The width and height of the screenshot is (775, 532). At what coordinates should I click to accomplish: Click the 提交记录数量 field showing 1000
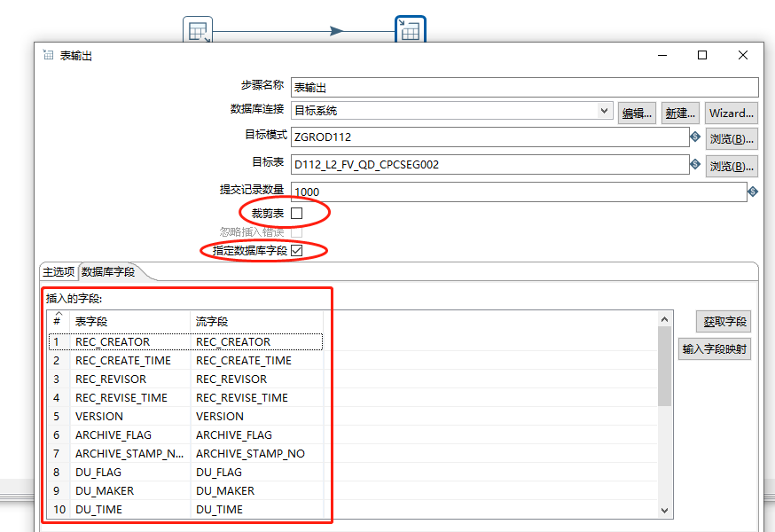(x=519, y=192)
